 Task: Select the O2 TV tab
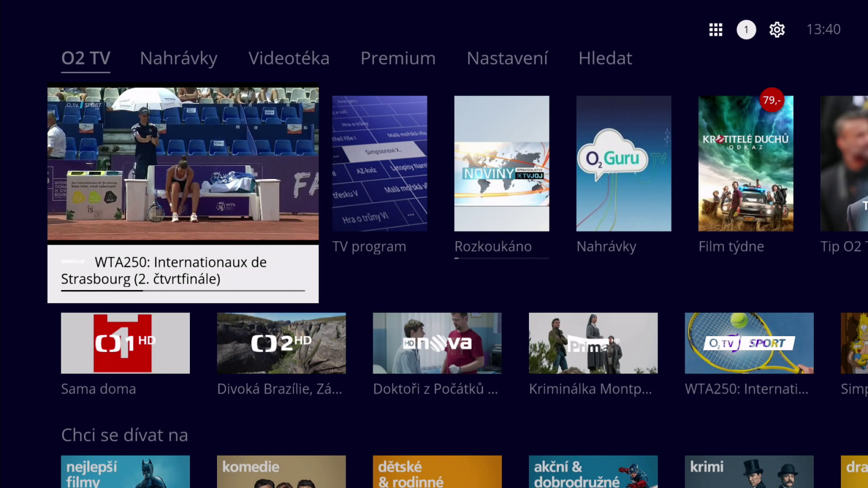coord(86,59)
